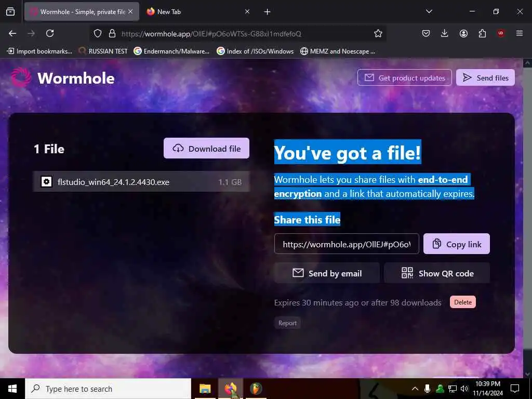Click the share link text field

(347, 244)
